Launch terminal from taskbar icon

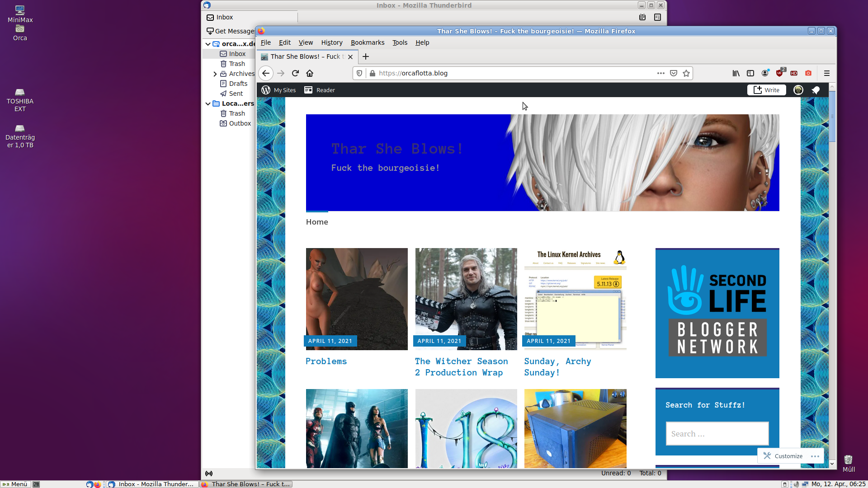(x=36, y=484)
